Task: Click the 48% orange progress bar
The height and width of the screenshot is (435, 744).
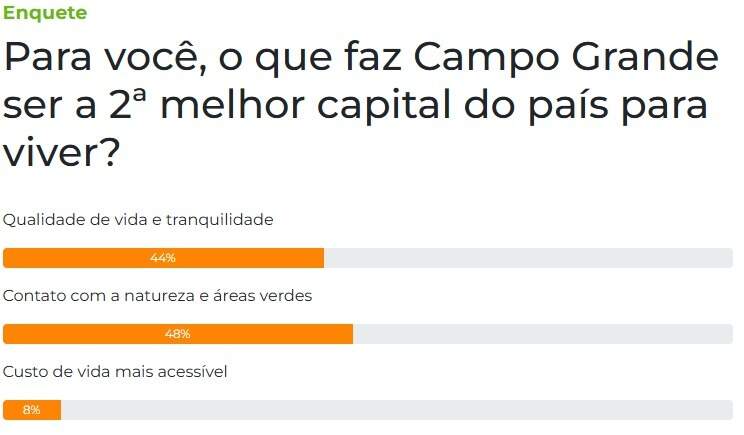Action: click(x=178, y=334)
